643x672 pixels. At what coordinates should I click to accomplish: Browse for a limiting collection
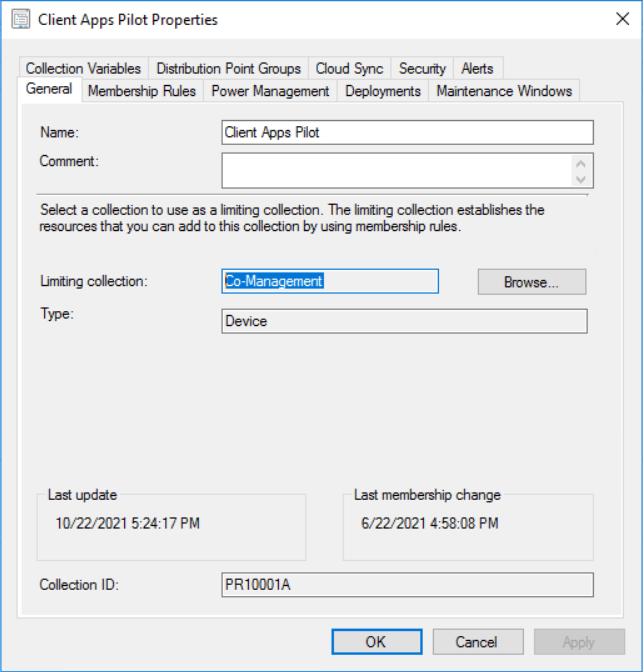tap(531, 282)
